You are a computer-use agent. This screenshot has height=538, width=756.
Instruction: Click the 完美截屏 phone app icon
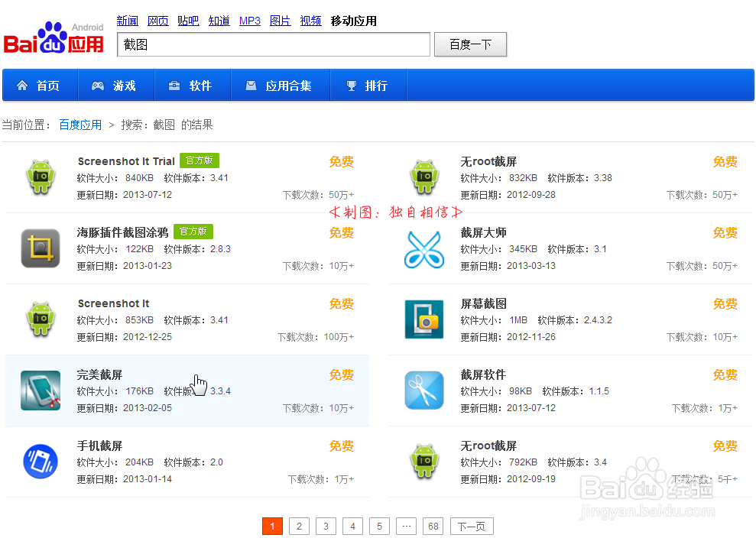[40, 390]
